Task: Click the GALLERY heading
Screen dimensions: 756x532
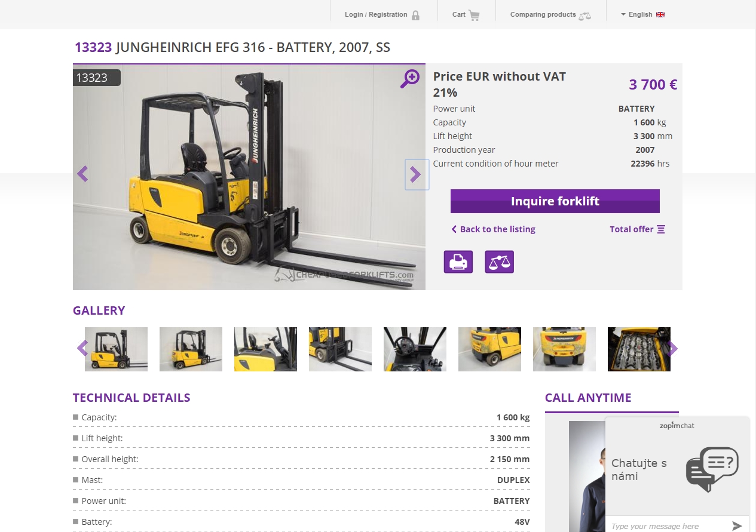Action: [99, 310]
